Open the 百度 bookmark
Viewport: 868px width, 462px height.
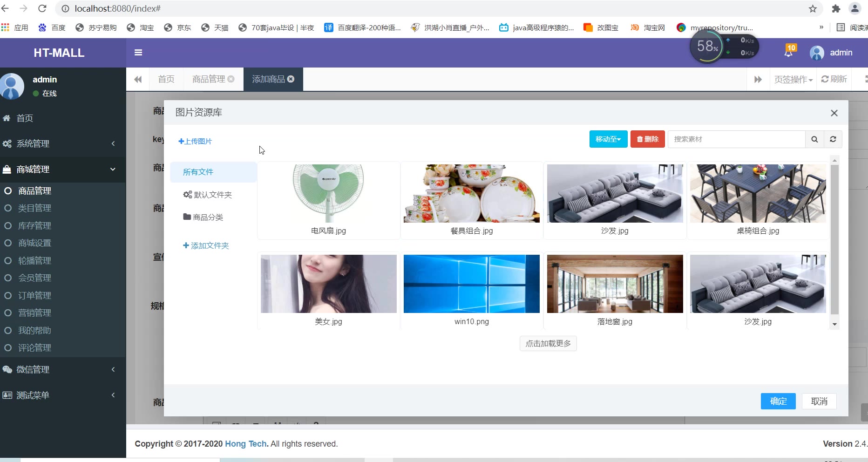(x=52, y=27)
